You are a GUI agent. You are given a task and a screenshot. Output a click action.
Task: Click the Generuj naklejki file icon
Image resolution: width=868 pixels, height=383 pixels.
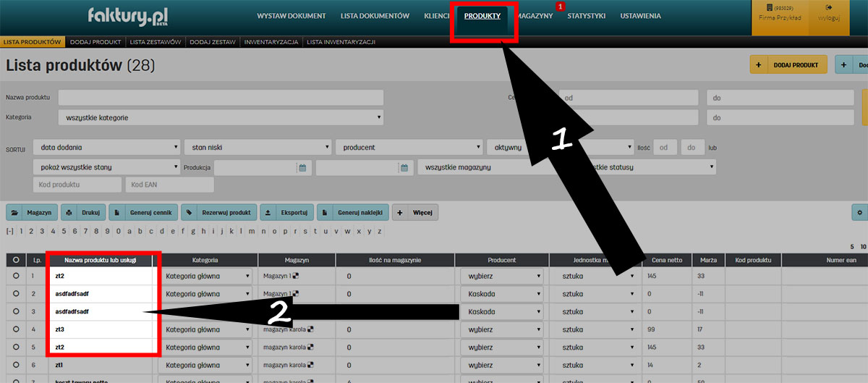coord(325,213)
